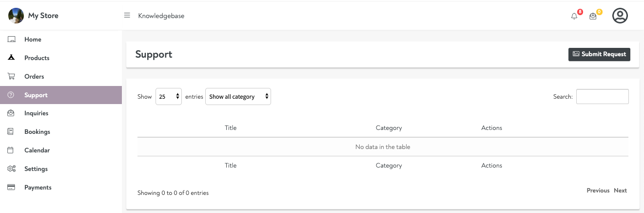
Task: Expand the entries count dropdown
Action: pyautogui.click(x=169, y=97)
